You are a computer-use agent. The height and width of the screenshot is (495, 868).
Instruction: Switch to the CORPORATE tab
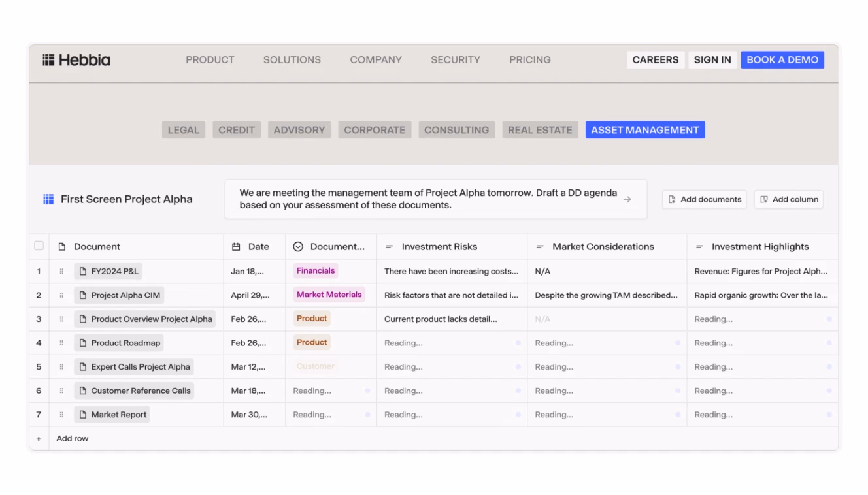click(375, 130)
